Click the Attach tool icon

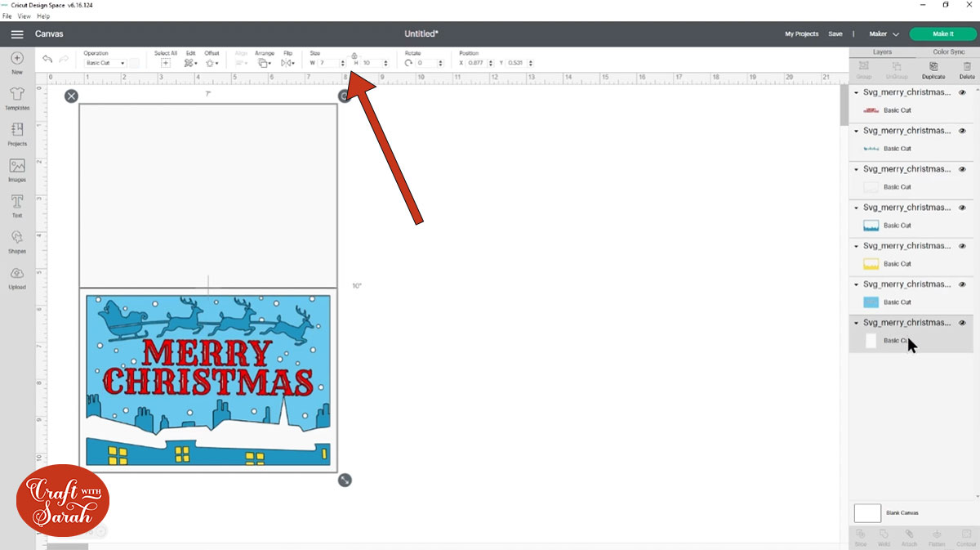pyautogui.click(x=910, y=534)
